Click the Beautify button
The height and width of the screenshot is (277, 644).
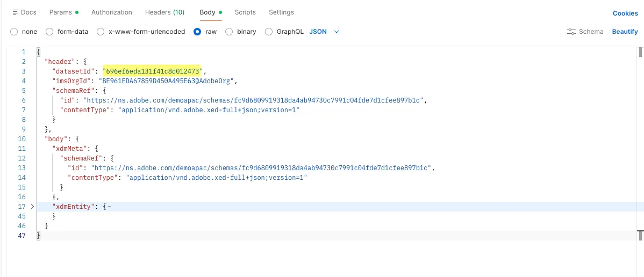625,32
